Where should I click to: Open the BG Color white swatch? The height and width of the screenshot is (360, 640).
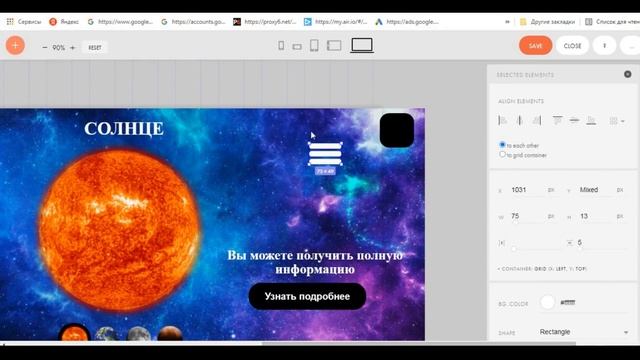pos(547,302)
